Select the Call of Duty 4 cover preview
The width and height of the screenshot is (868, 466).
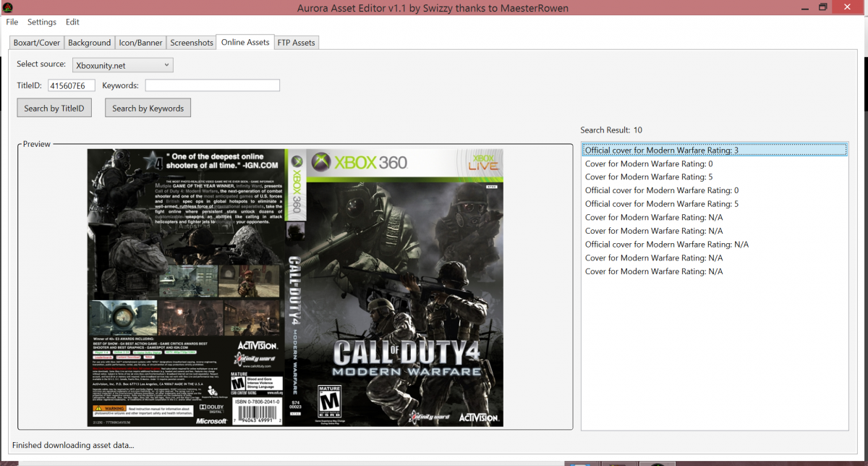pos(295,288)
